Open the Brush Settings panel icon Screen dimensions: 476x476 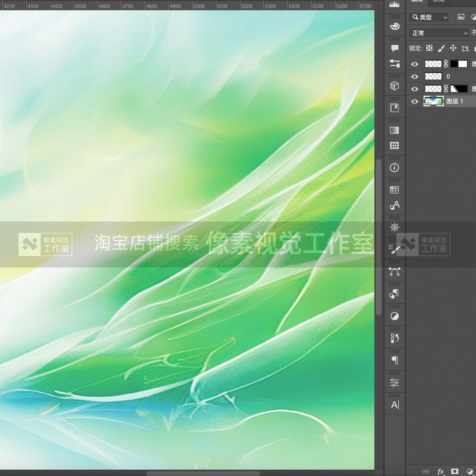click(x=394, y=249)
